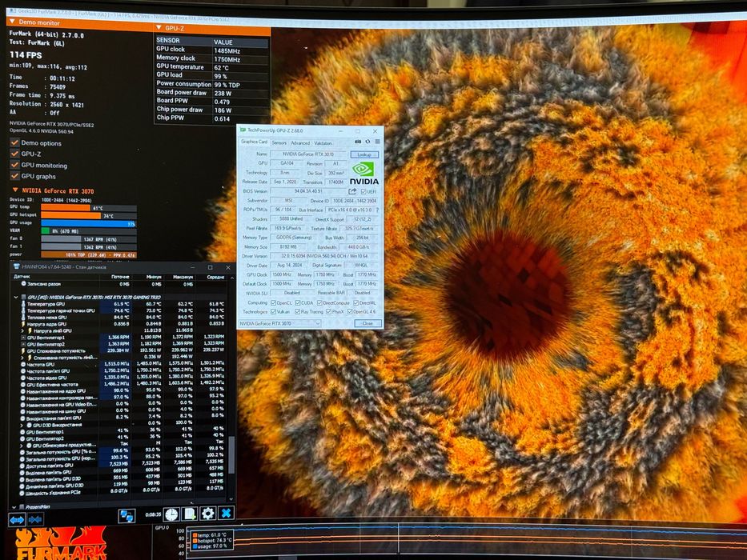The height and width of the screenshot is (560, 747).
Task: Click thermometer icon beside Температура GPU
Action: click(x=23, y=304)
